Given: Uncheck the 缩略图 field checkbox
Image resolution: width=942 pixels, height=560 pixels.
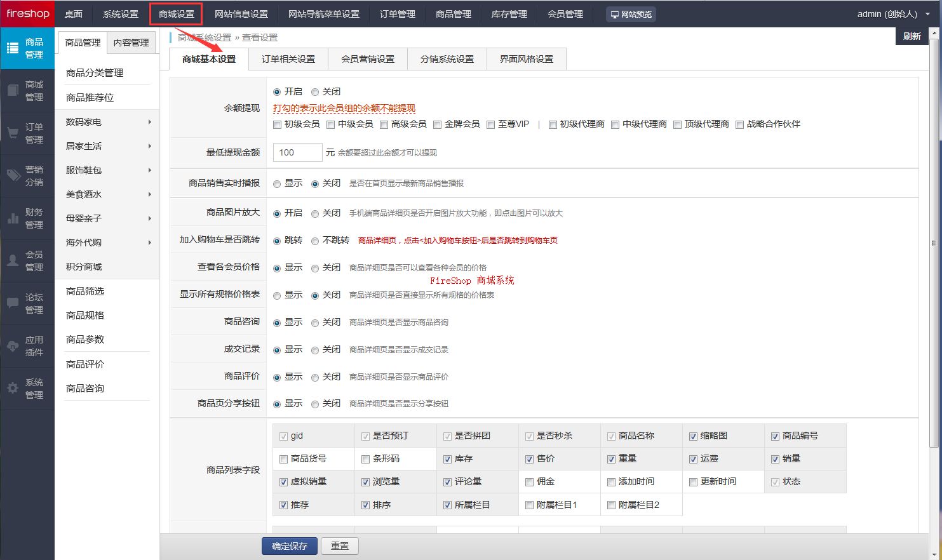Looking at the screenshot, I should click(x=693, y=436).
